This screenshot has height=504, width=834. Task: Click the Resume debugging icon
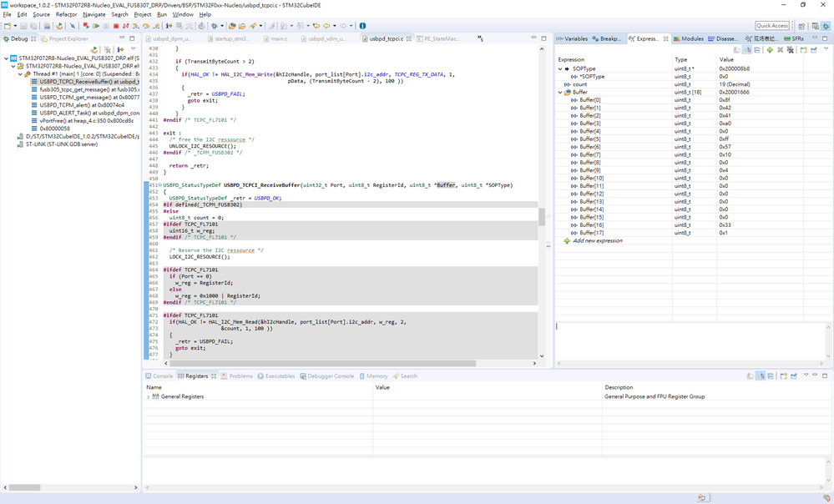coord(96,26)
